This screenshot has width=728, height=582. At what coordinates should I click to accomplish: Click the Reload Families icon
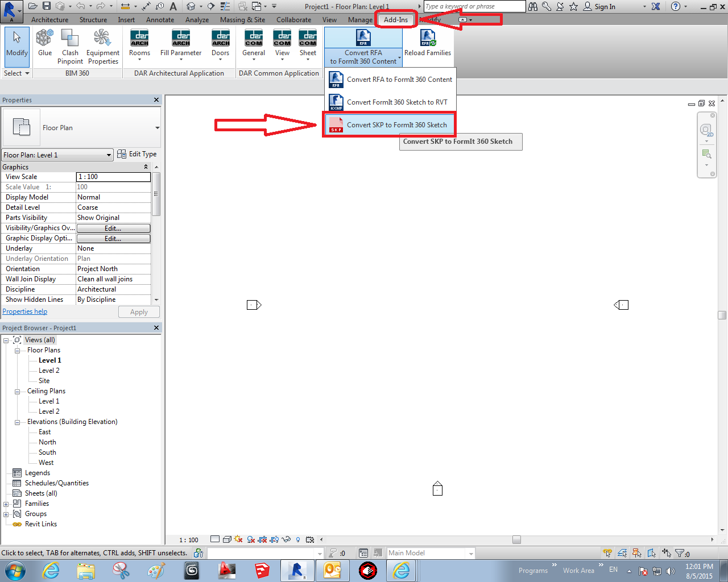tap(428, 43)
